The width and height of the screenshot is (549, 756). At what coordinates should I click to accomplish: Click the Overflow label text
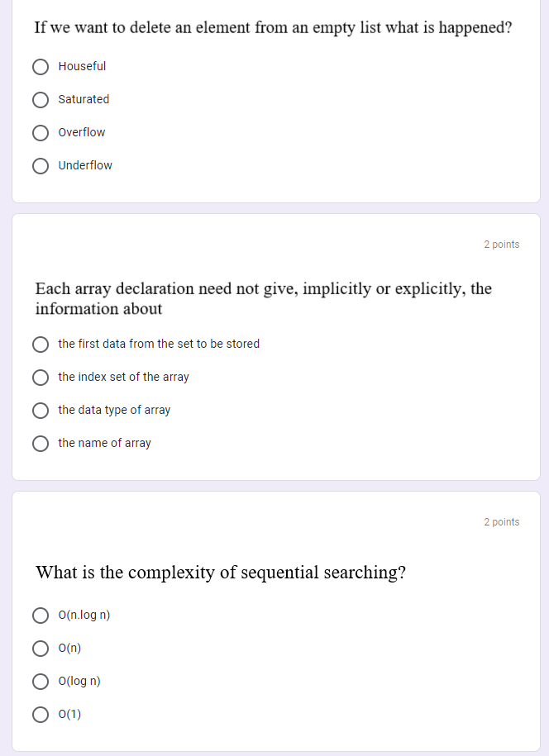(x=82, y=132)
